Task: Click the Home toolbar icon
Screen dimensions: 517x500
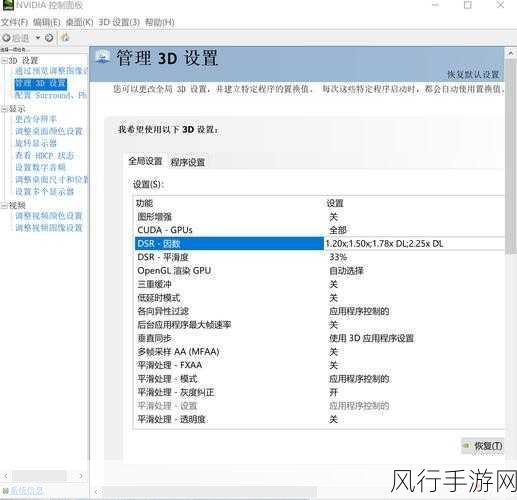Action: point(65,37)
